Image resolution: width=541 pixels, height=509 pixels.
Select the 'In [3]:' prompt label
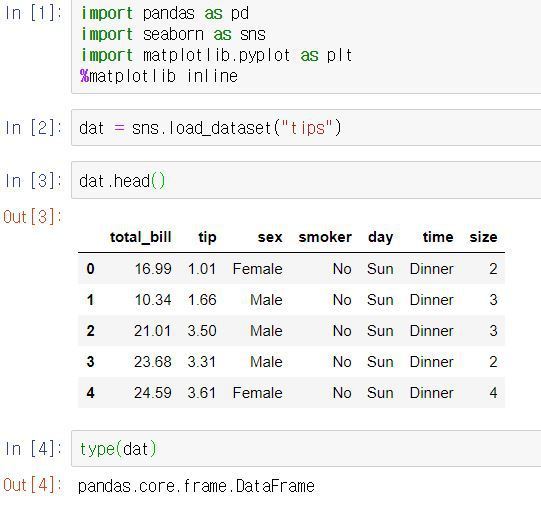click(x=33, y=180)
